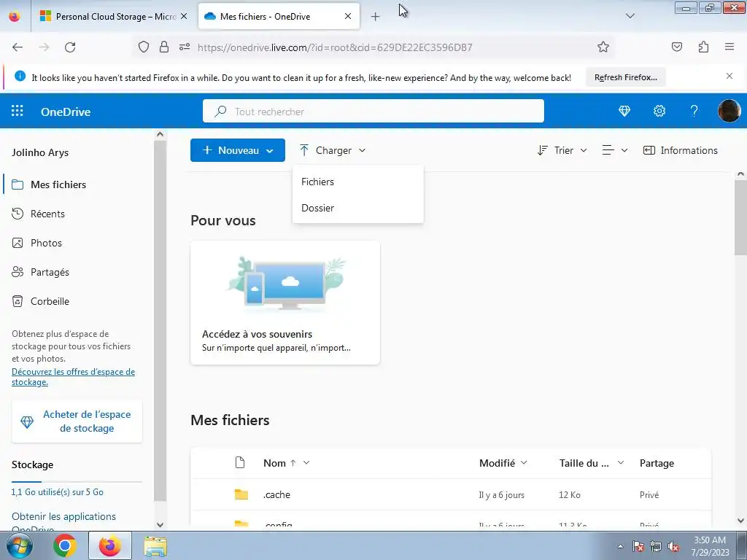This screenshot has height=560, width=747.
Task: Click the site permissions icon in address bar
Action: tap(185, 47)
